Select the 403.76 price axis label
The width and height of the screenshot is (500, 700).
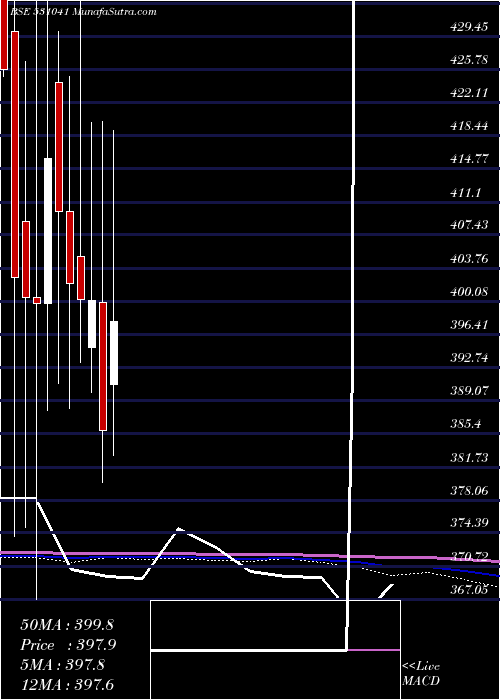click(x=469, y=259)
